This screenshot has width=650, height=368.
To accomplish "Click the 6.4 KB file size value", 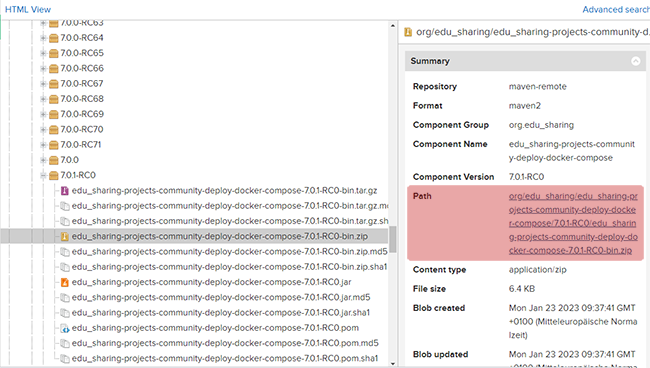I will tap(521, 289).
